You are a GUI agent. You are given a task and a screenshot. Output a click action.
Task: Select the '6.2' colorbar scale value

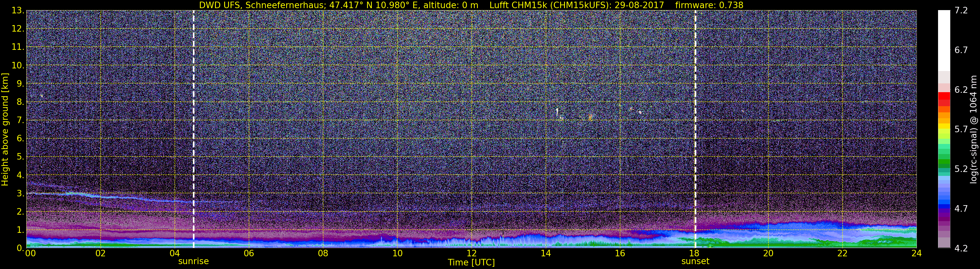pyautogui.click(x=961, y=90)
